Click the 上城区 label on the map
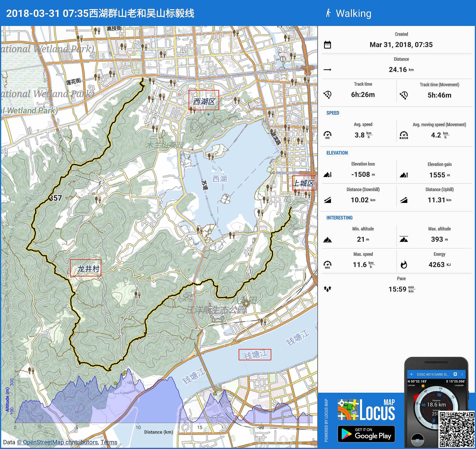Viewport: 476px width, 449px height. tap(304, 183)
